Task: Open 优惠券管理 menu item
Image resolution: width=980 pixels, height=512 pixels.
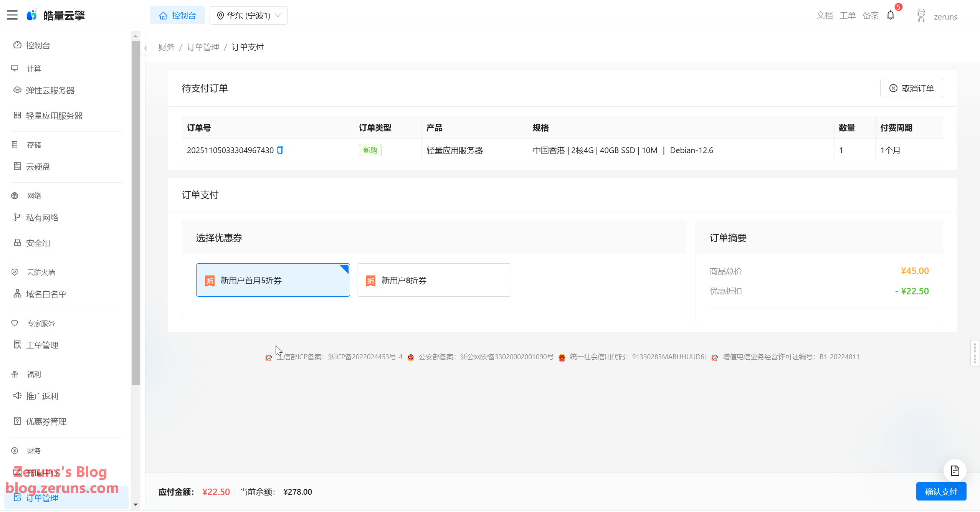Action: tap(46, 422)
